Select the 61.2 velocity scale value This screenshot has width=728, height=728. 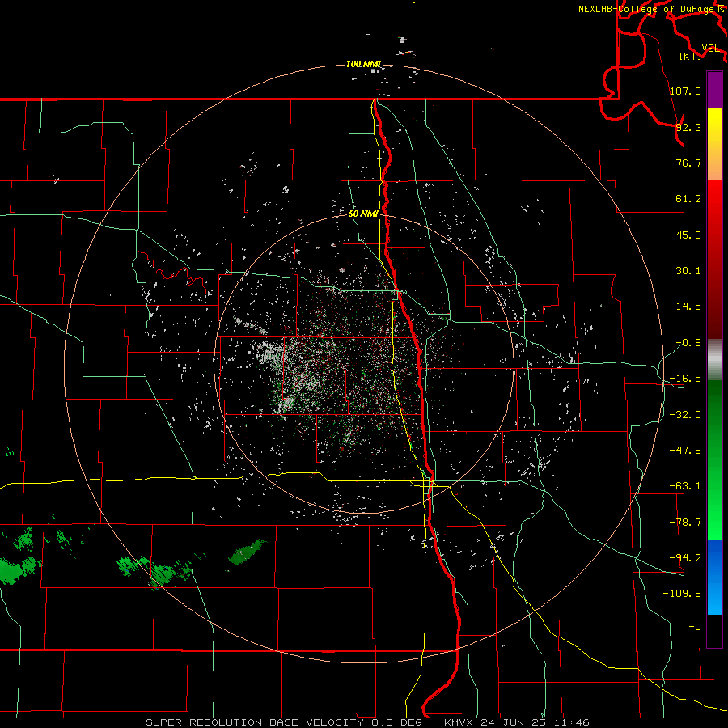click(x=688, y=199)
